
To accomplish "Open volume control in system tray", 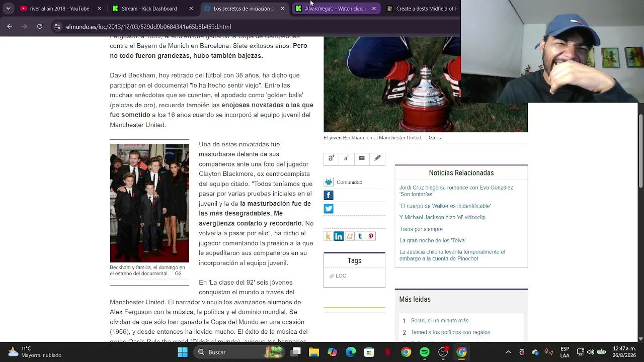I will 590,352.
